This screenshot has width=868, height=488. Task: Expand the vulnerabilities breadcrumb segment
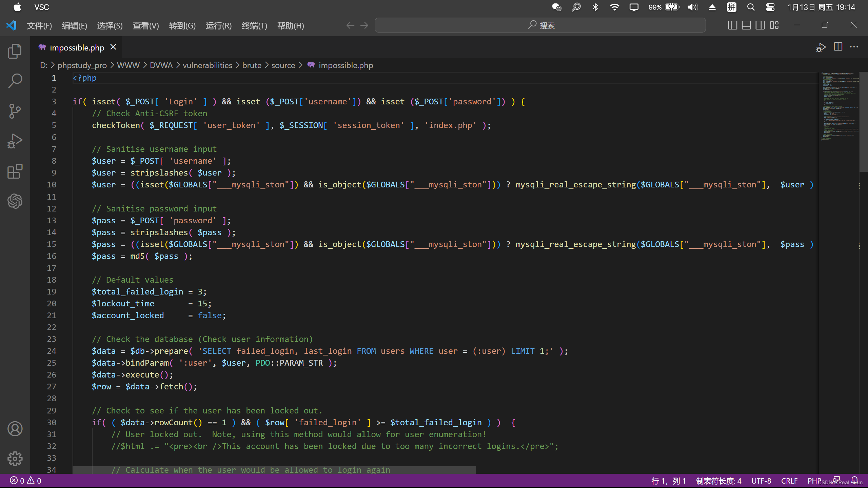click(x=207, y=65)
